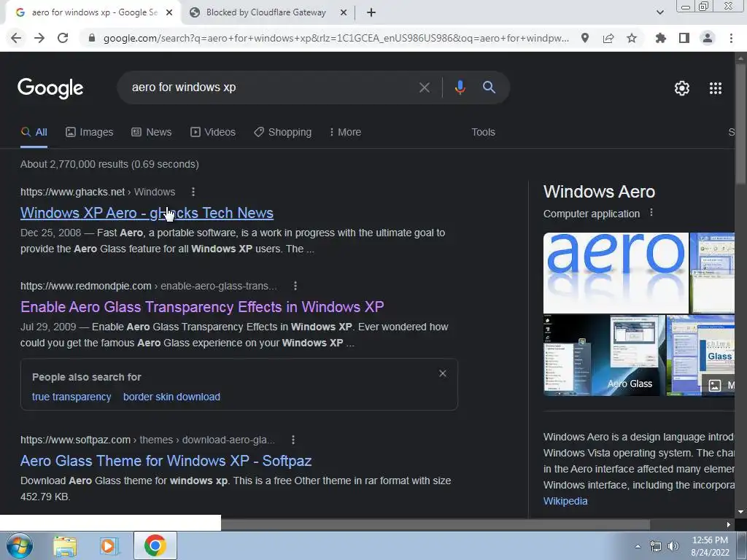This screenshot has height=560, width=747.
Task: Open the tab search chevron
Action: (x=659, y=13)
